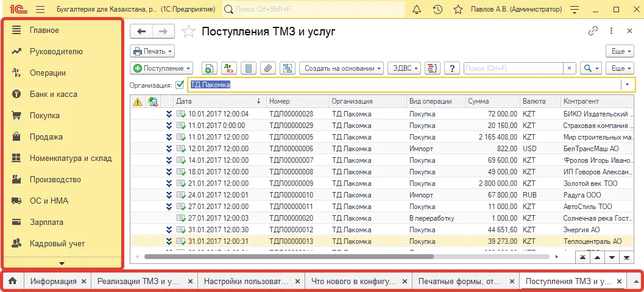Screen dimensions: 644x292
Task: Open the service settings menu in the title bar
Action: pos(575,9)
